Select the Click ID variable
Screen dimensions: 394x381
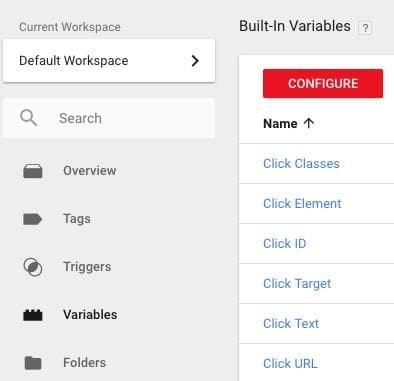pos(284,244)
